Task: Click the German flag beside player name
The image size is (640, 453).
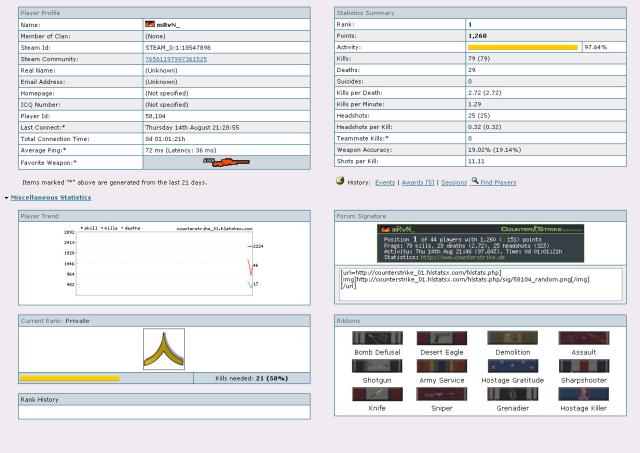Action: [150, 23]
